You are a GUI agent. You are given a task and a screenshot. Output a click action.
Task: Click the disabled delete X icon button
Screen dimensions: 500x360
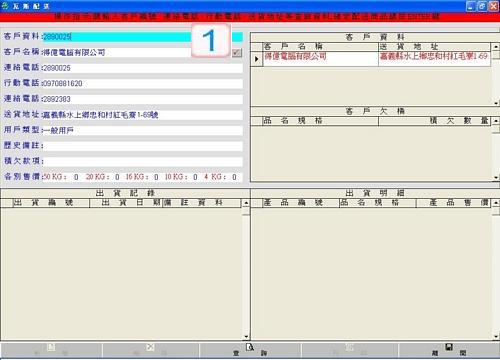coord(150,350)
